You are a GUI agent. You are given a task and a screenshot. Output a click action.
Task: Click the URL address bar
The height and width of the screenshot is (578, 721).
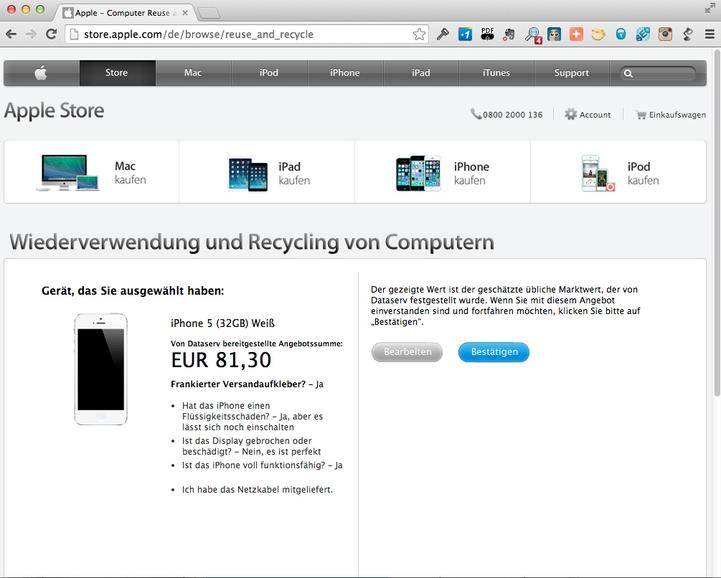tap(246, 34)
